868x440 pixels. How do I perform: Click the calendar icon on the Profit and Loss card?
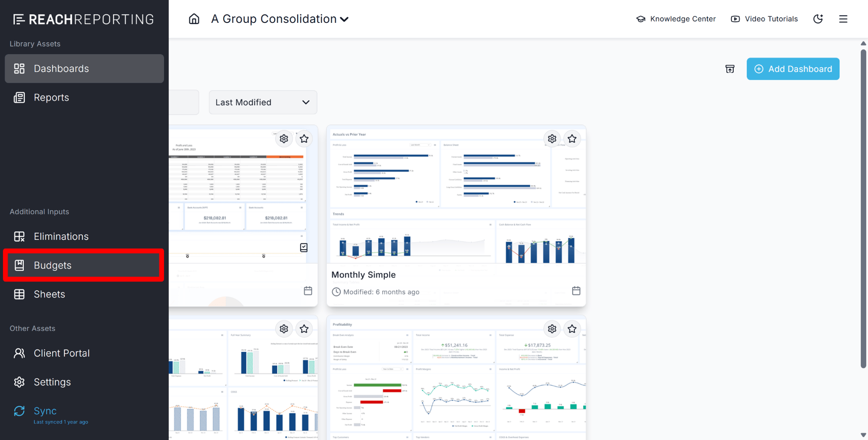(308, 291)
